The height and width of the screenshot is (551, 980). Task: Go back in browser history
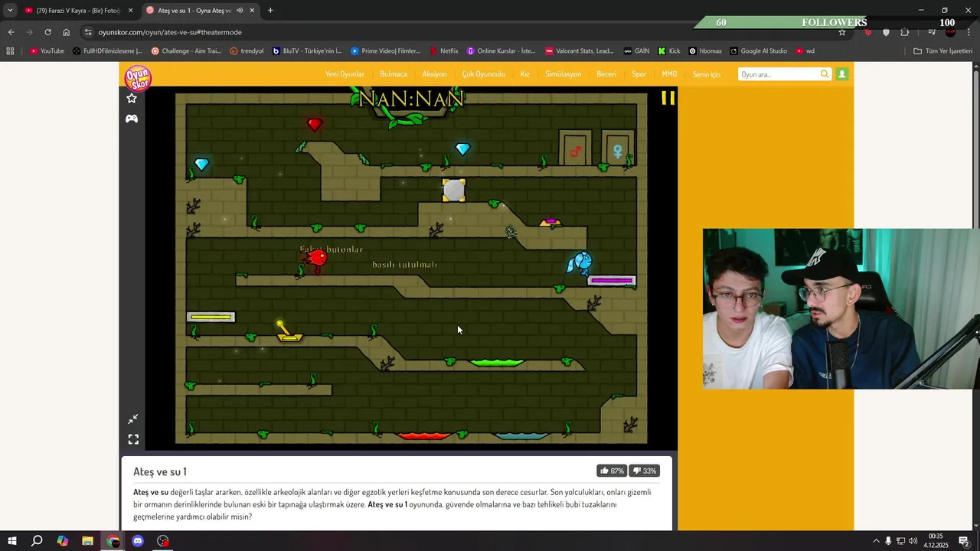coord(11,32)
